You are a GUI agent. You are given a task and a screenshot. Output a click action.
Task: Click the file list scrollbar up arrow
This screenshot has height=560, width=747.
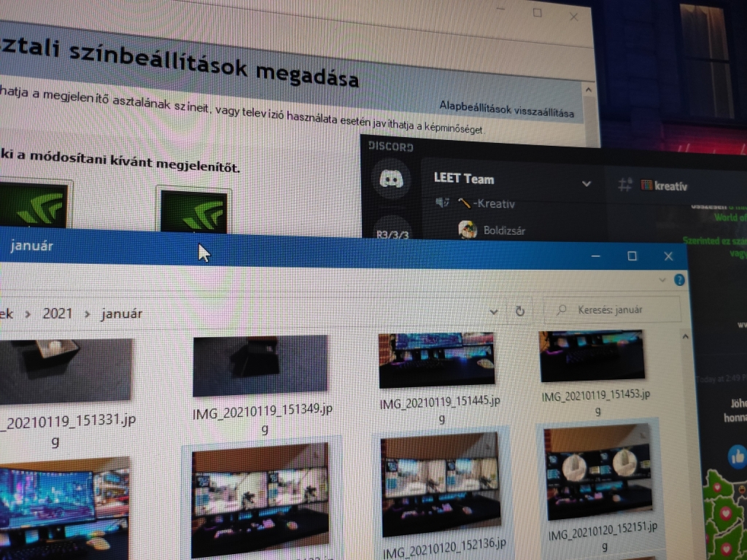point(684,336)
